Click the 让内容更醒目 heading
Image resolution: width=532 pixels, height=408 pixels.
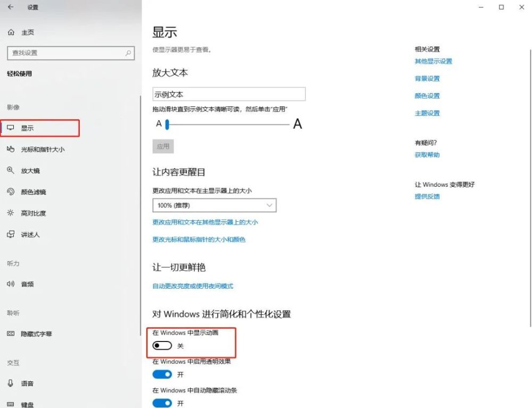(x=179, y=172)
